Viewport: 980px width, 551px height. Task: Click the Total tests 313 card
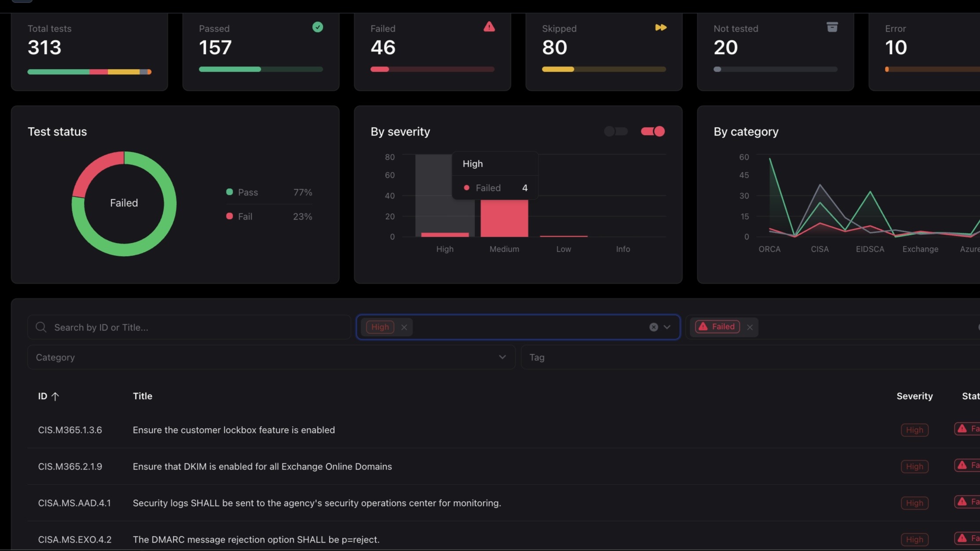pos(89,51)
